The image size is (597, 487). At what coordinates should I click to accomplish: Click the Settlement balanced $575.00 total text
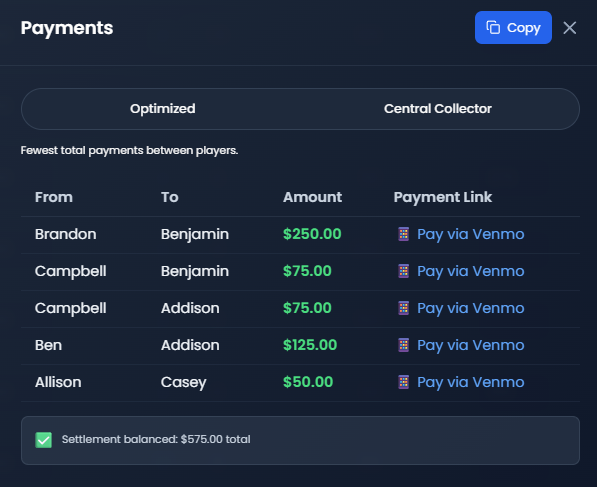[156, 439]
